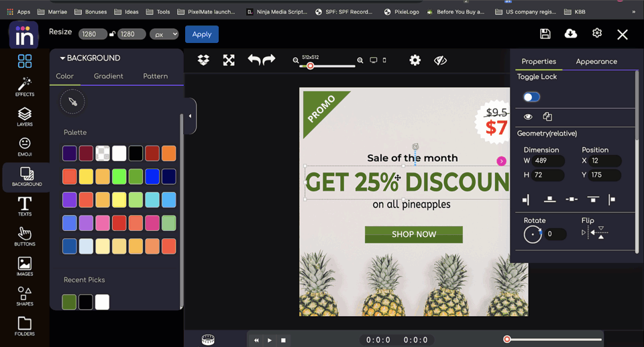
Task: Open the PixieLogo bookmark
Action: point(402,12)
